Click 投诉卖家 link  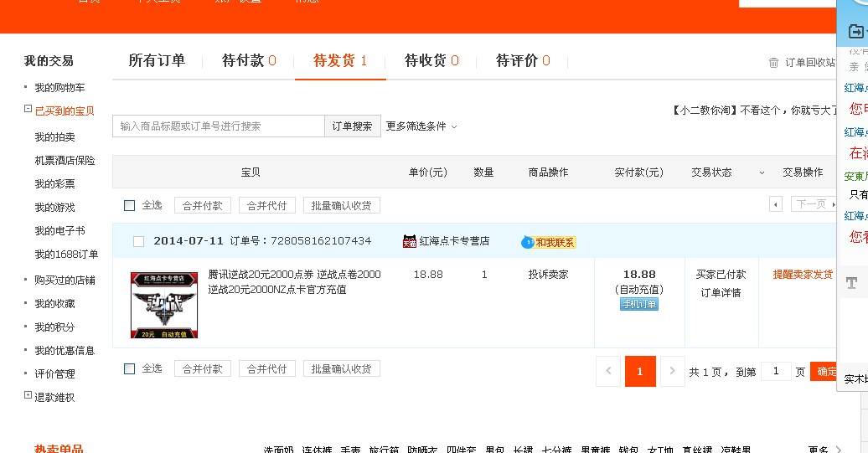(x=548, y=275)
